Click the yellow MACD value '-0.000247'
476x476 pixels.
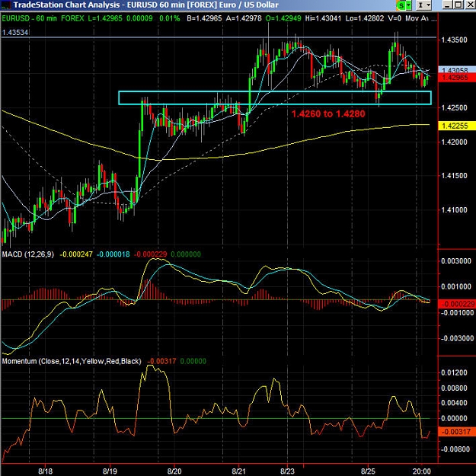click(76, 254)
